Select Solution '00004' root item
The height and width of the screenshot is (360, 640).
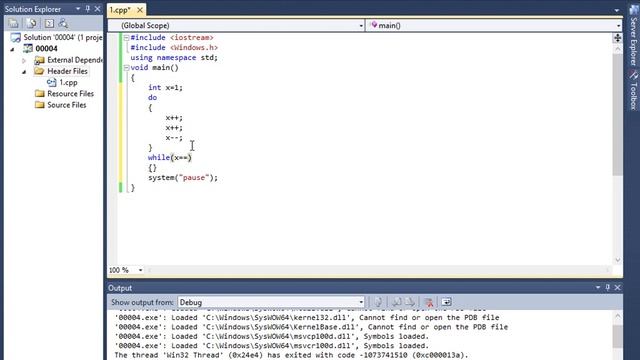click(x=57, y=37)
